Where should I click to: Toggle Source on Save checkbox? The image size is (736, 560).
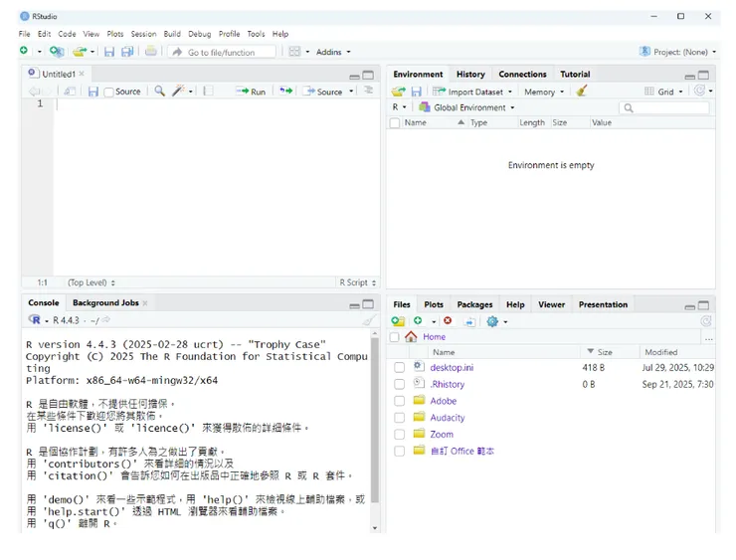click(108, 92)
